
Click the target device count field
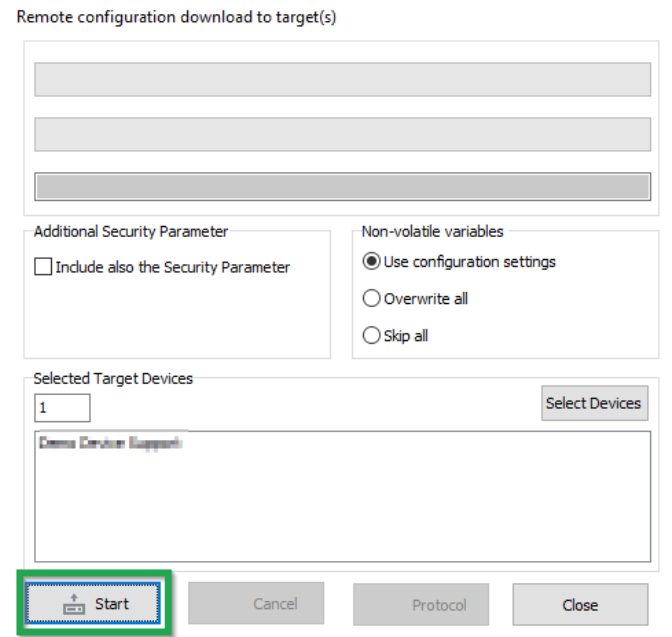[x=62, y=408]
